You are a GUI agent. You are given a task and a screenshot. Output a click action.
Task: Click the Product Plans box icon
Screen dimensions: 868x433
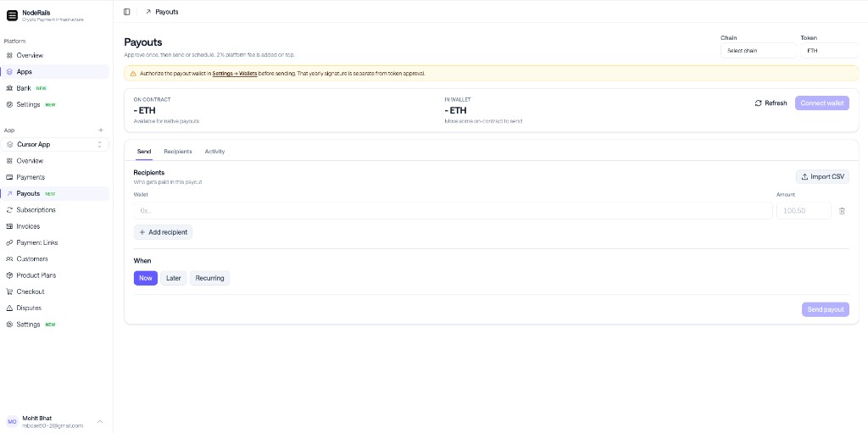point(9,275)
